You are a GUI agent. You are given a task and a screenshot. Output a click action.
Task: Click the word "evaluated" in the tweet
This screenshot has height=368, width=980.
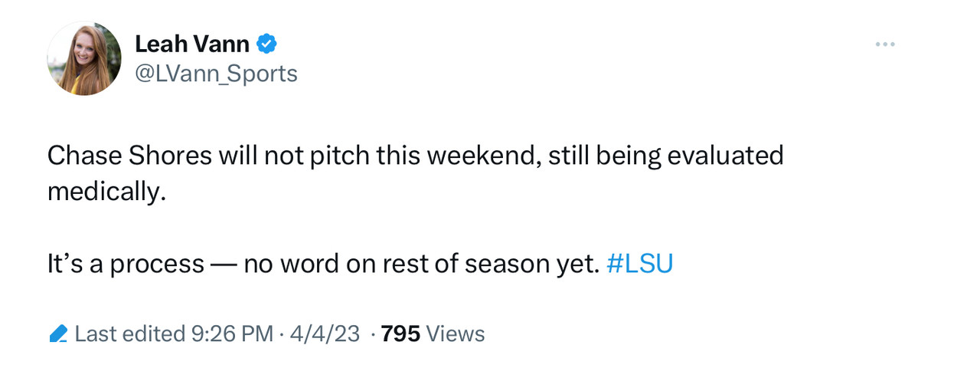point(725,156)
